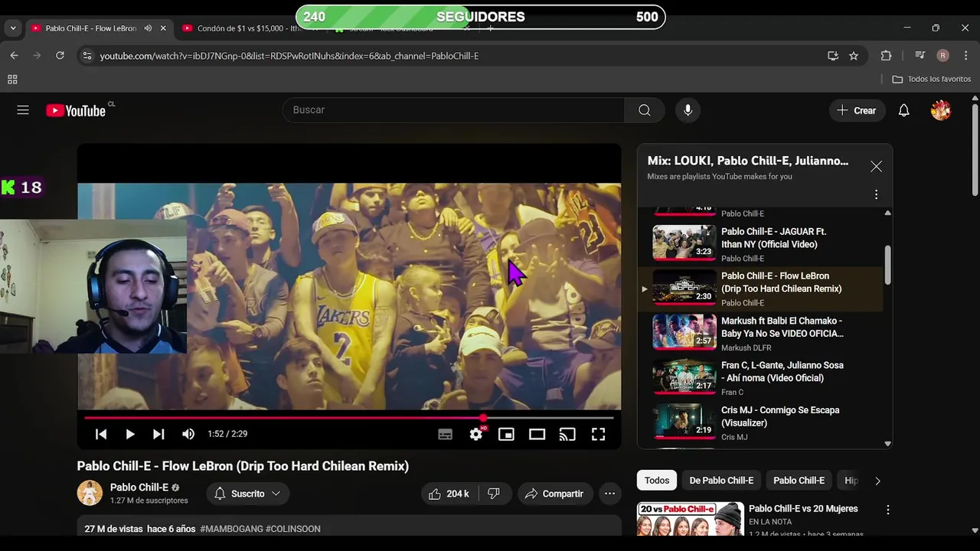Select the Pablo Chill-E filter chip

pyautogui.click(x=799, y=481)
